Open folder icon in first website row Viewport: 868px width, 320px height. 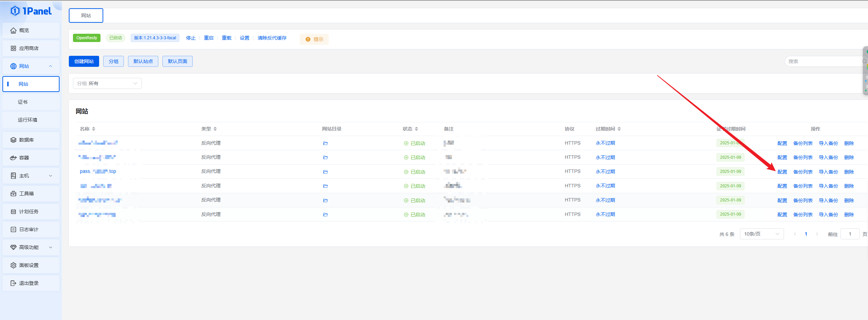325,143
